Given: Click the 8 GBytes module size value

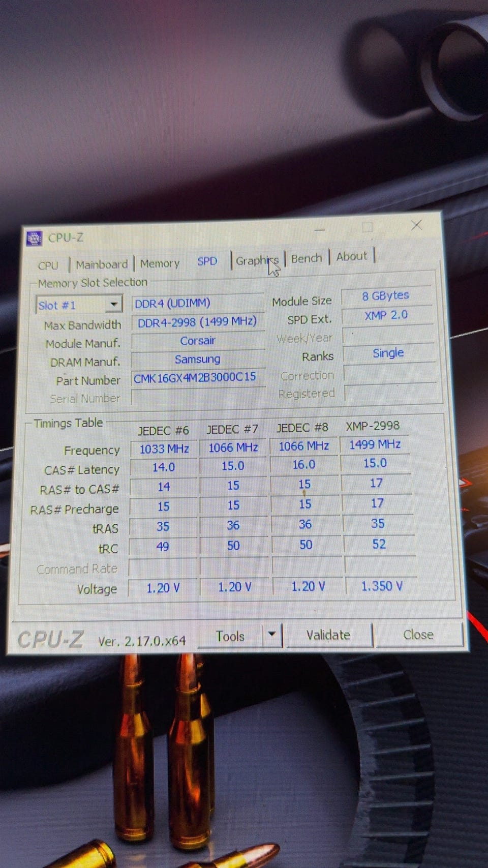Looking at the screenshot, I should [386, 295].
